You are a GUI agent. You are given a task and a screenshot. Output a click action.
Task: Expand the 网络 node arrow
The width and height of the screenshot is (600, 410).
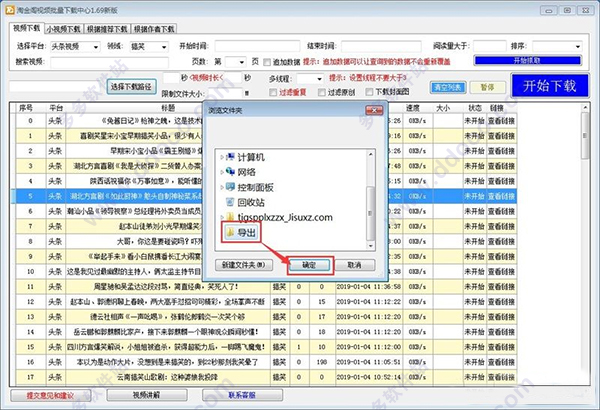(222, 172)
